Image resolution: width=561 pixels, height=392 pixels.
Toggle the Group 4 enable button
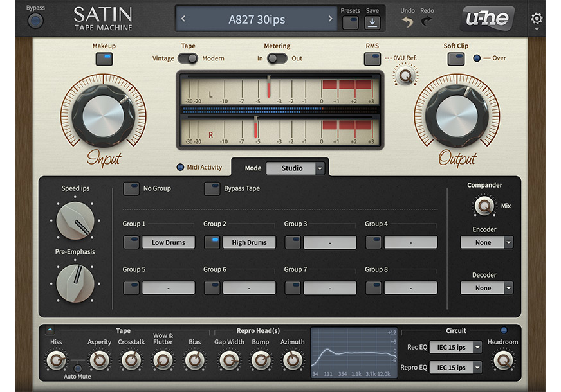pyautogui.click(x=374, y=242)
